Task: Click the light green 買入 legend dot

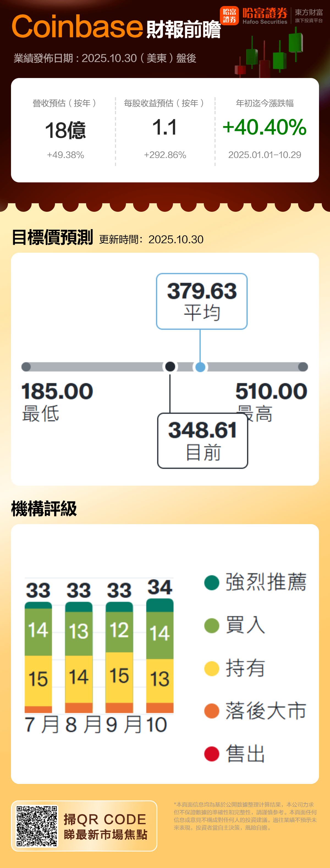Action: coord(211,626)
